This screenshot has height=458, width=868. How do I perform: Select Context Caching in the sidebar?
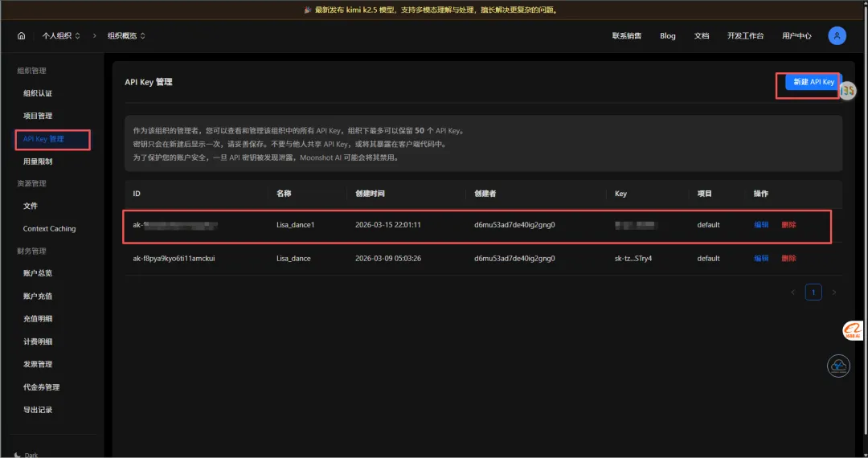[49, 229]
